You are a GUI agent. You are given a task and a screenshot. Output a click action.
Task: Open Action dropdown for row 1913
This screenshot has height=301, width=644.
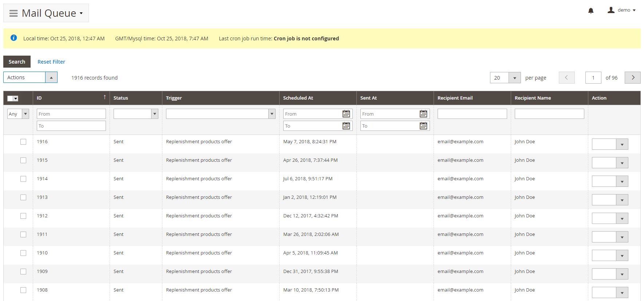click(610, 200)
